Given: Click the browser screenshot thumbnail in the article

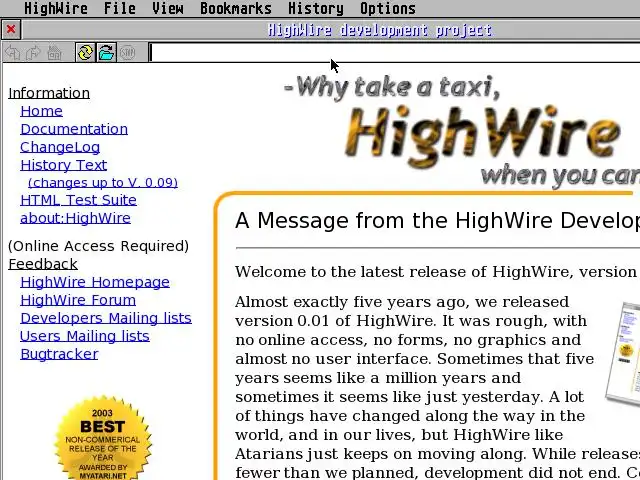Looking at the screenshot, I should click(x=623, y=354).
